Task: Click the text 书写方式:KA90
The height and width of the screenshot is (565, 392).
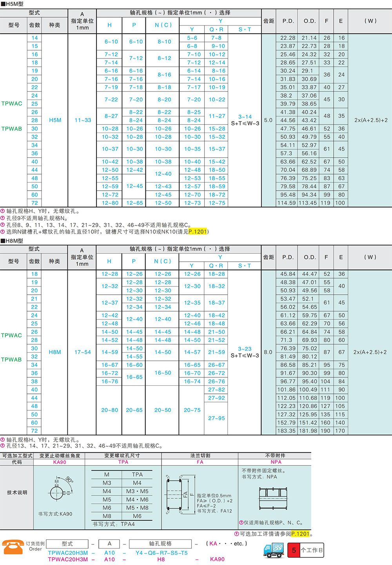Action: point(55,514)
